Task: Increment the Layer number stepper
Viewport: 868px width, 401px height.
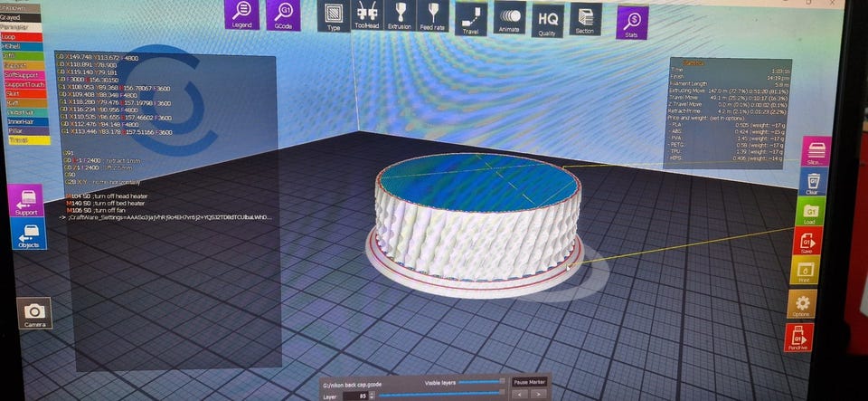Action: point(372,394)
